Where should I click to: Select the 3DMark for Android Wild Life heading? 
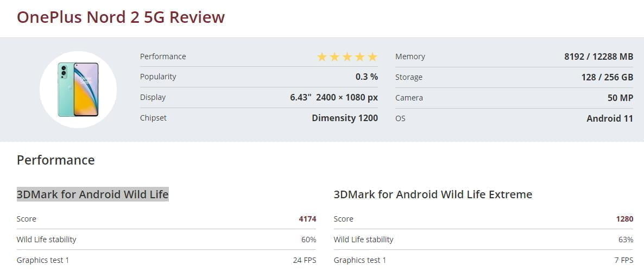[x=93, y=194]
